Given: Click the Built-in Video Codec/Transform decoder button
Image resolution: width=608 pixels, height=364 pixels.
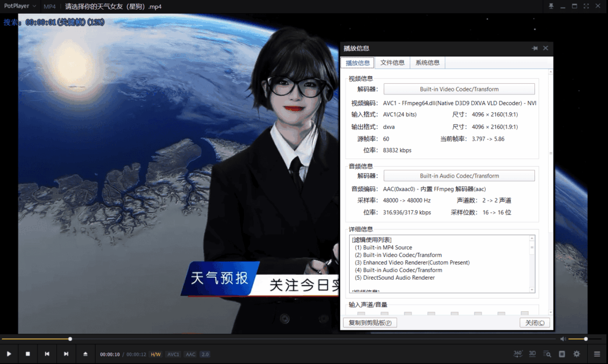Looking at the screenshot, I should (459, 89).
